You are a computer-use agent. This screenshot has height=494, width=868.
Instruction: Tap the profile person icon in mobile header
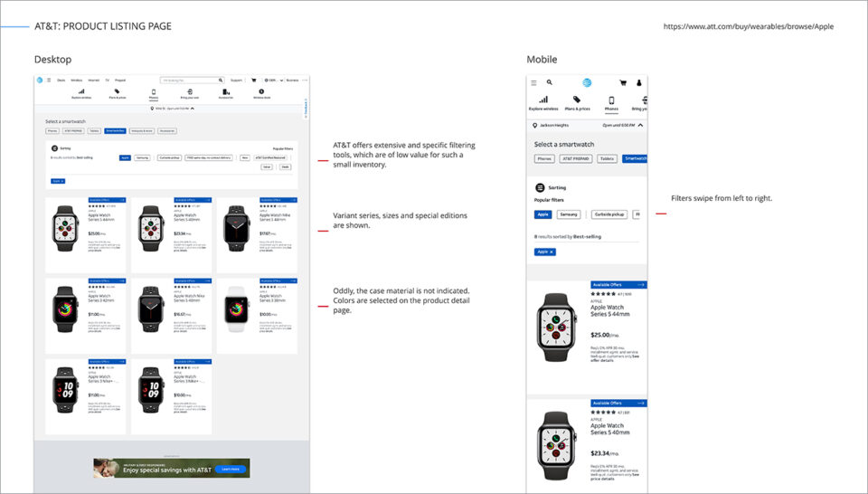[x=639, y=82]
